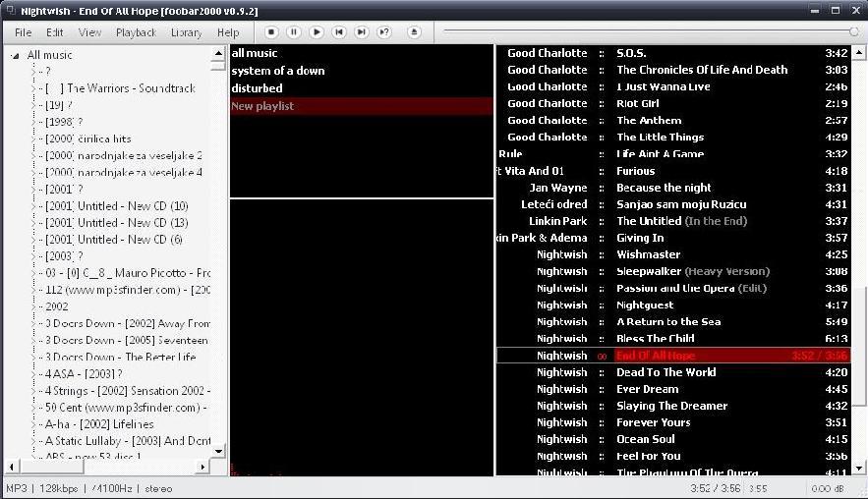Collapse the All music tree node
The image size is (868, 499).
(x=15, y=55)
